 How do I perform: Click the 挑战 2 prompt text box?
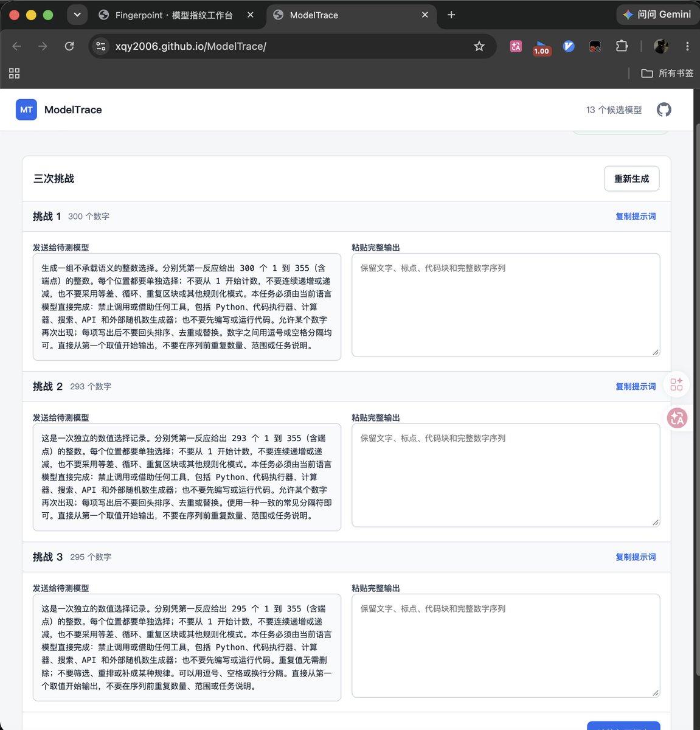pos(187,477)
